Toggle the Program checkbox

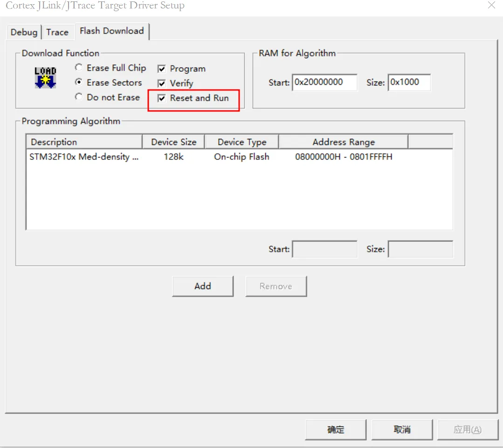[x=181, y=69]
